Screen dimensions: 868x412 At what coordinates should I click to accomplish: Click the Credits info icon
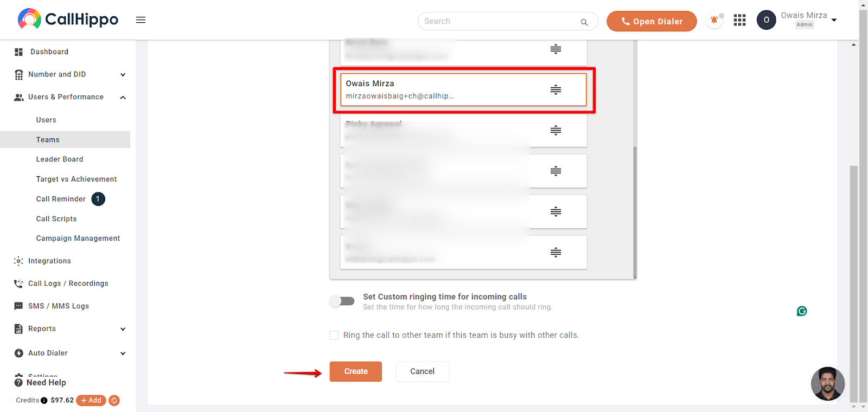(44, 401)
